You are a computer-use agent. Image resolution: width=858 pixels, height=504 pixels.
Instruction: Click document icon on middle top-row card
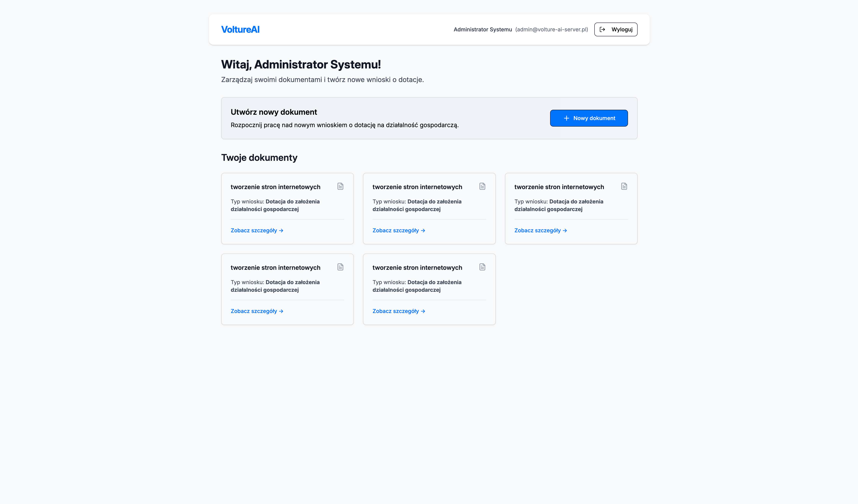pyautogui.click(x=482, y=186)
